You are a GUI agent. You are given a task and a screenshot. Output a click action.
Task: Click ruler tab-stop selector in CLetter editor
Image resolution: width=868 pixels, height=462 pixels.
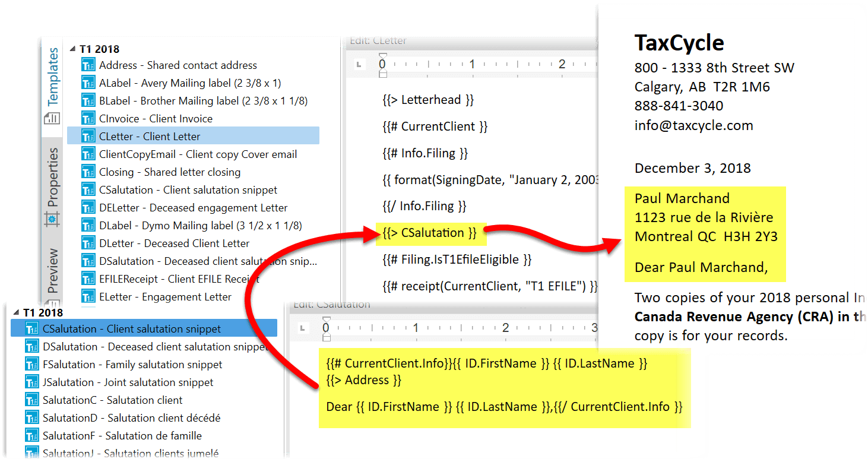coord(359,64)
